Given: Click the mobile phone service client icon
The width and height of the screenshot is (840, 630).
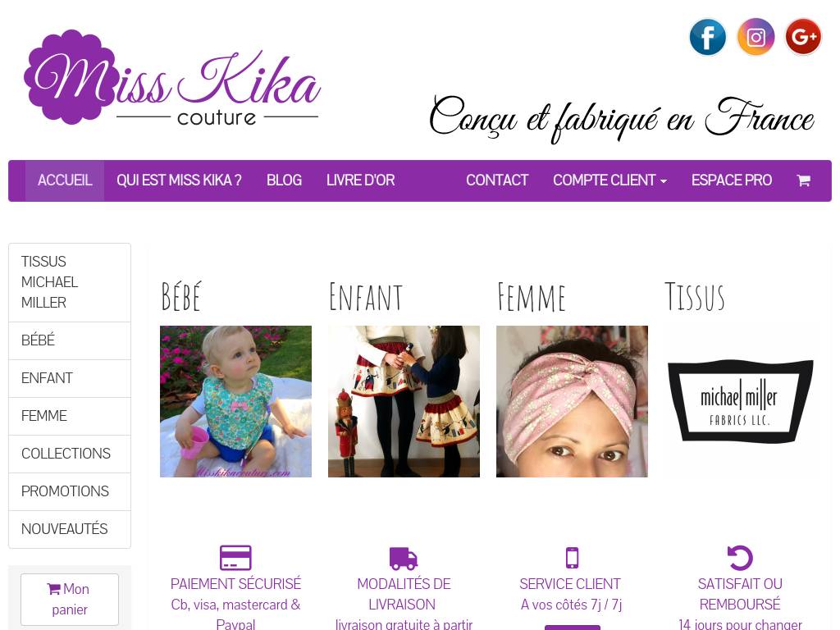Looking at the screenshot, I should (572, 558).
